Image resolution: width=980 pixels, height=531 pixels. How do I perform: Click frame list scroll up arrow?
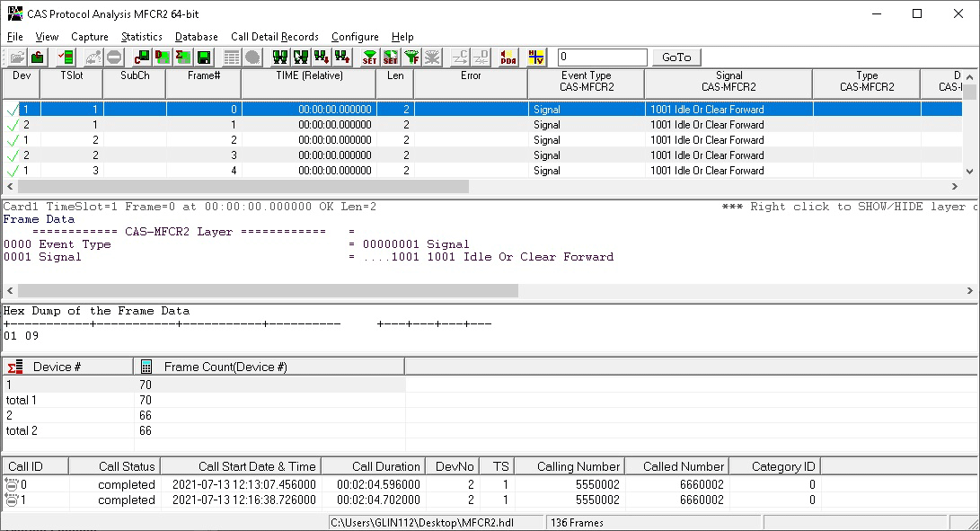tap(969, 77)
